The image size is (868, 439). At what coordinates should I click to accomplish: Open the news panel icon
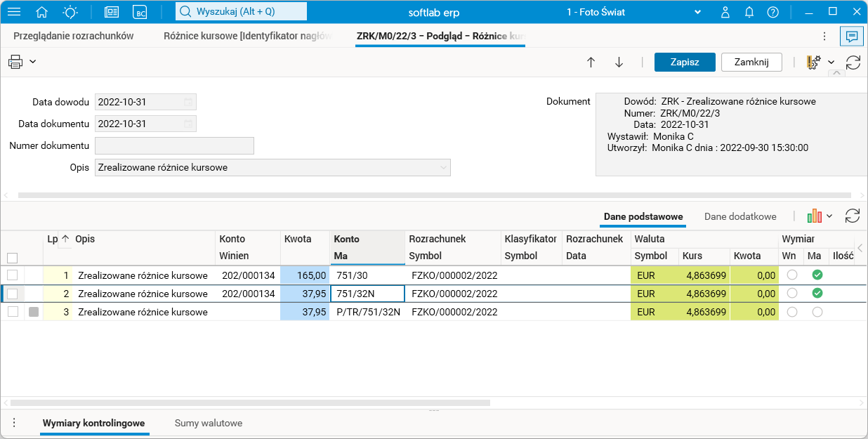tap(112, 12)
